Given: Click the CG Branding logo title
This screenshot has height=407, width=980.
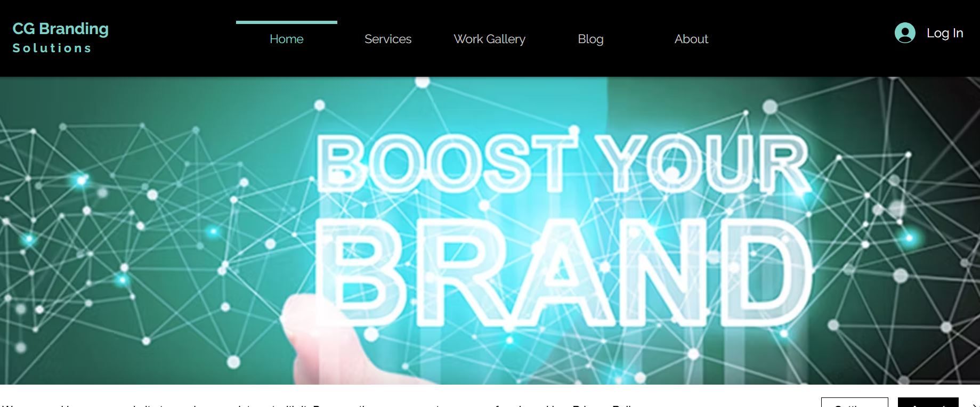Looking at the screenshot, I should 60,29.
